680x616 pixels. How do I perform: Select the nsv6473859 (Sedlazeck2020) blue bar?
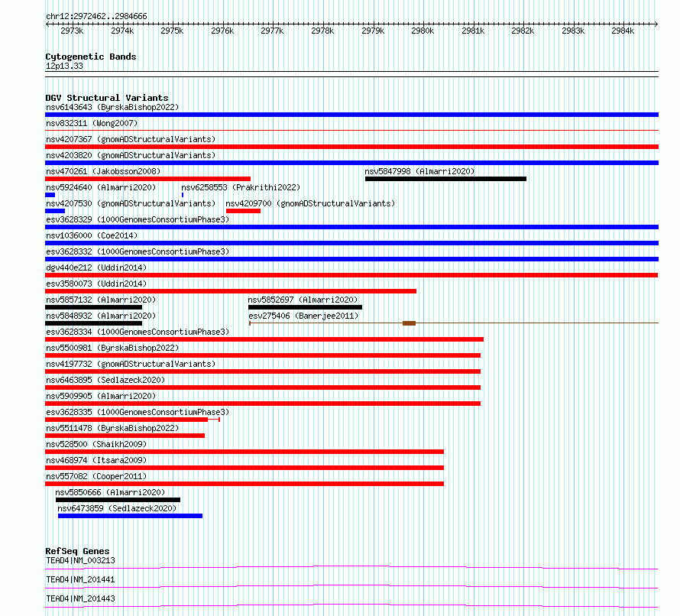tap(130, 516)
